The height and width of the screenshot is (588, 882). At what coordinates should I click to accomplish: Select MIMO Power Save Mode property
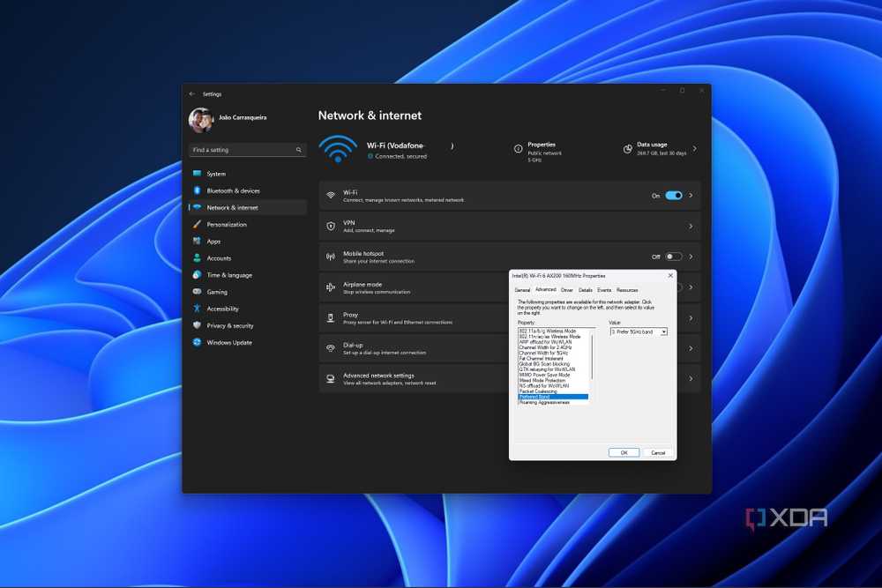coord(544,375)
